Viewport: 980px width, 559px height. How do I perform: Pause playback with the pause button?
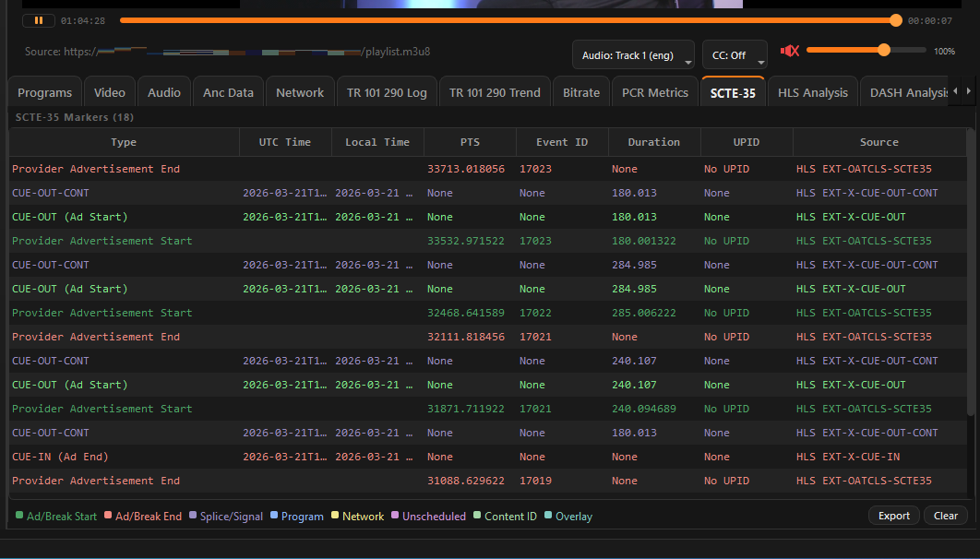coord(39,20)
